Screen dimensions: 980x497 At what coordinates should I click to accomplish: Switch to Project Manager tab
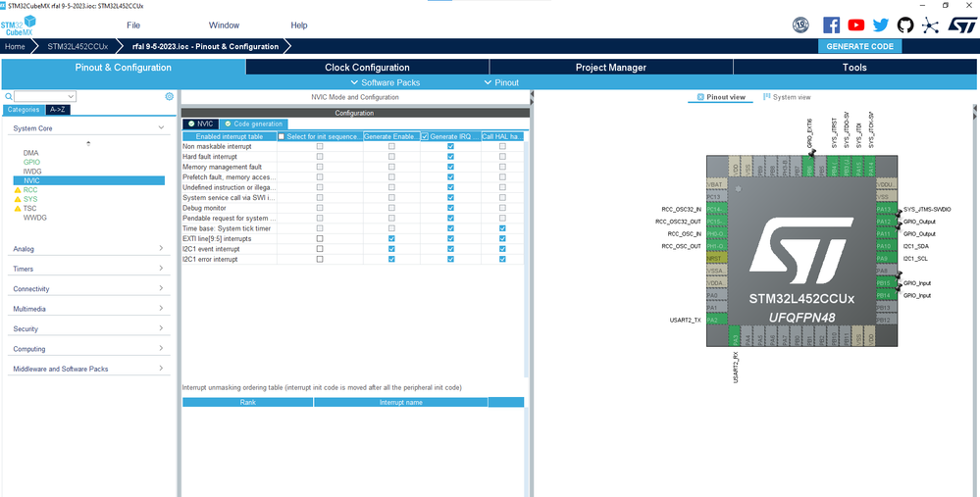pyautogui.click(x=610, y=68)
